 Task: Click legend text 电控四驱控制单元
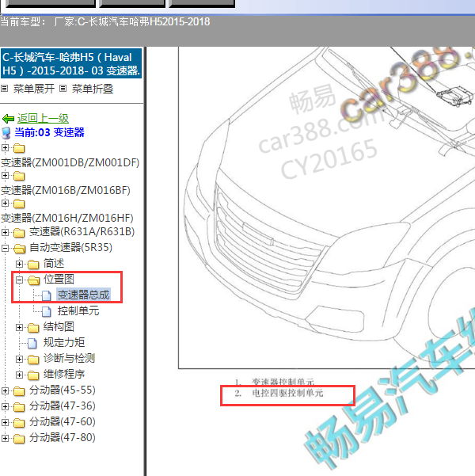[287, 393]
